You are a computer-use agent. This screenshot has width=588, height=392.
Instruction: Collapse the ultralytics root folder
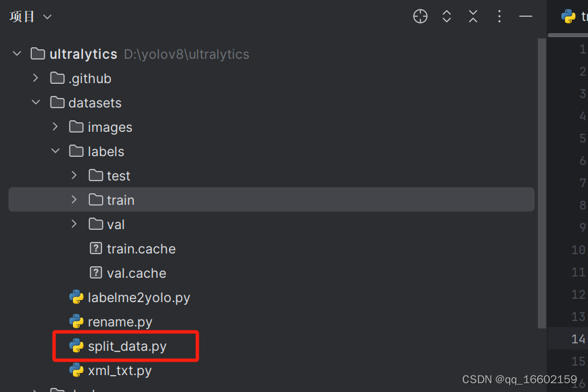pyautogui.click(x=17, y=54)
